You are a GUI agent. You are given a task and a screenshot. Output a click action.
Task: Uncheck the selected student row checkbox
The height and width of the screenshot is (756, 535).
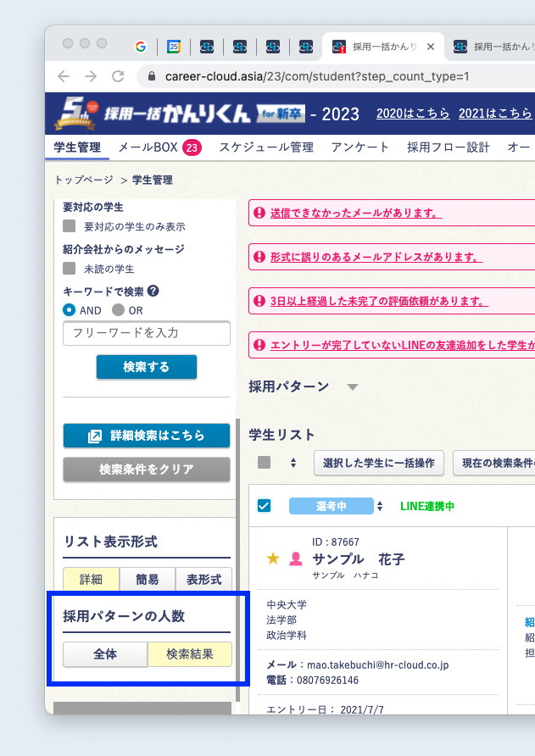264,506
